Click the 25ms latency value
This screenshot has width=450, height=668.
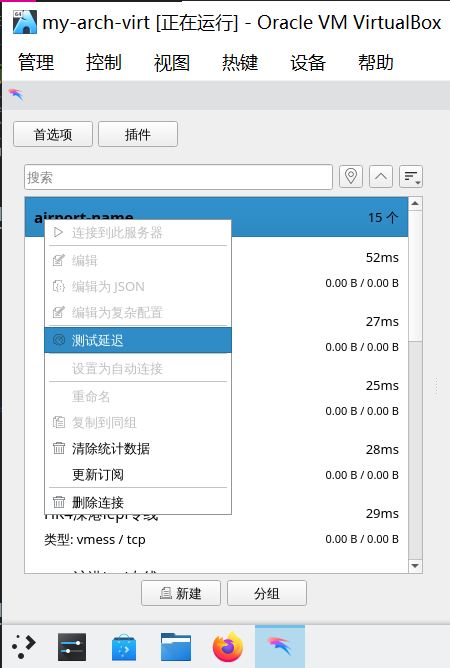(382, 385)
